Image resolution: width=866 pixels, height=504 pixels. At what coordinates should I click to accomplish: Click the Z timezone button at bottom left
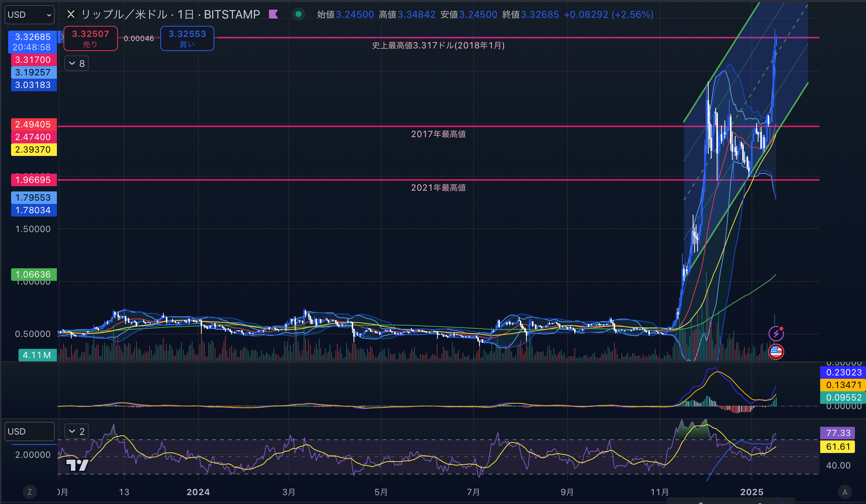30,492
